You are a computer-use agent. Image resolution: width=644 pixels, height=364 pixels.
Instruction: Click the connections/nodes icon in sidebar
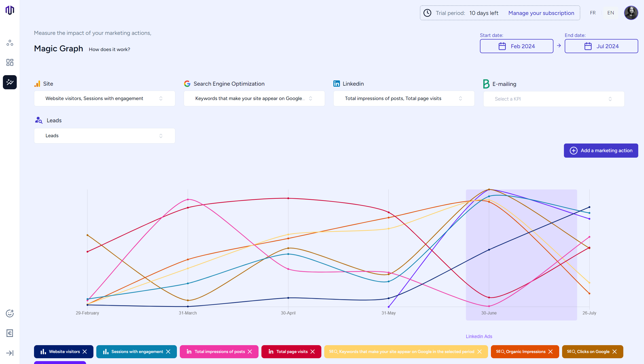[10, 43]
